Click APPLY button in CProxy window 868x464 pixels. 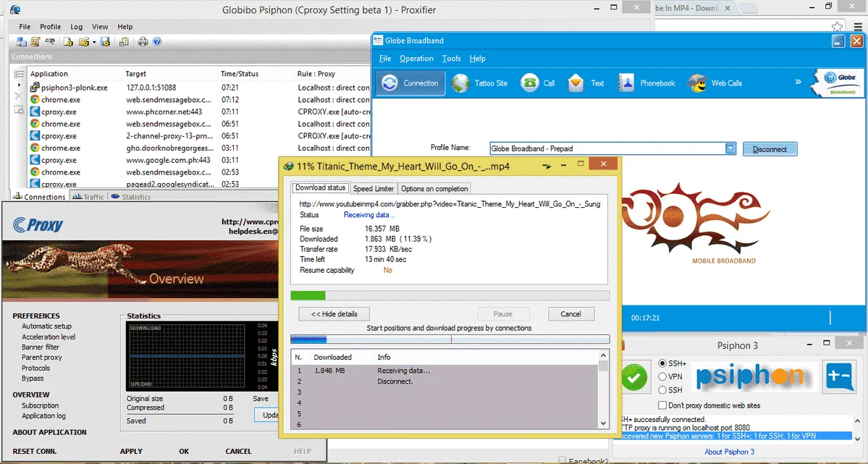pos(131,451)
